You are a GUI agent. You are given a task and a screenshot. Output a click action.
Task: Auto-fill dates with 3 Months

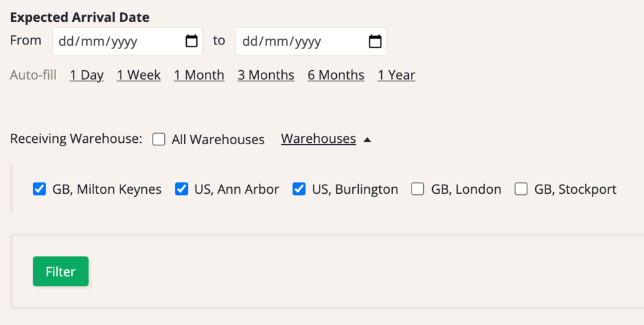[266, 75]
